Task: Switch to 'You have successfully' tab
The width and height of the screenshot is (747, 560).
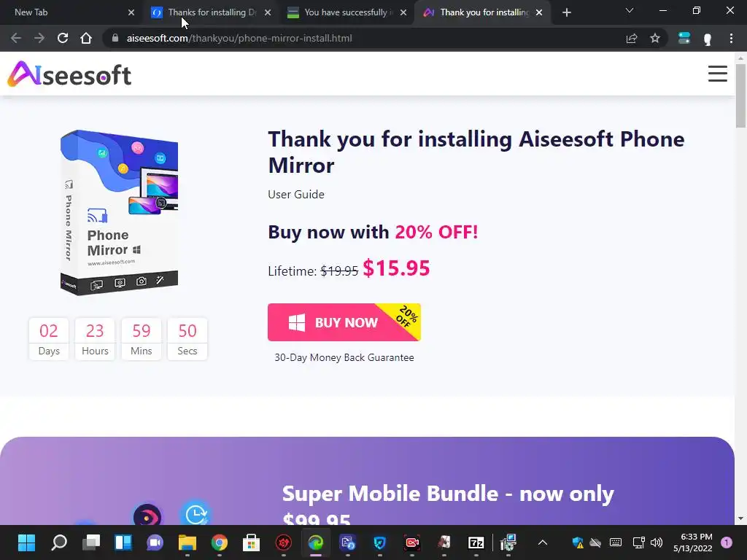Action: pos(347,12)
